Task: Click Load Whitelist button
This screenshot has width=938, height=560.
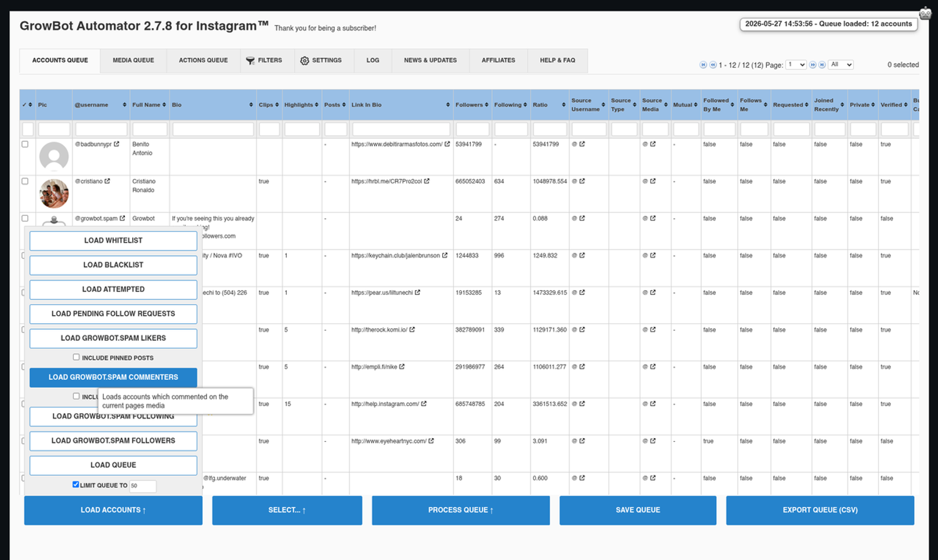Action: (x=113, y=240)
